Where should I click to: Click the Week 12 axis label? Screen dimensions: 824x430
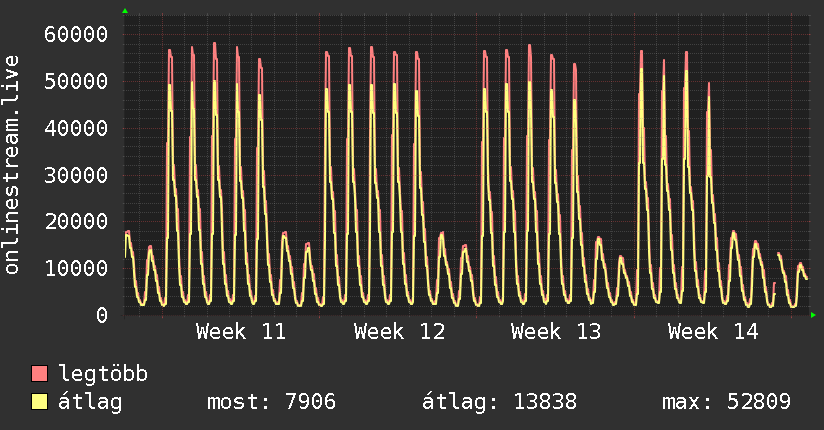399,332
